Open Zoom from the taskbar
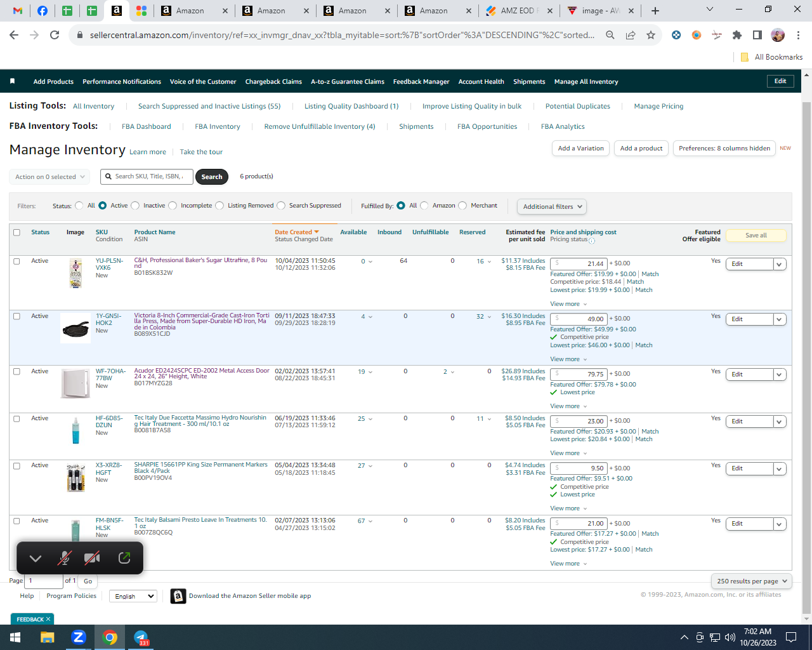This screenshot has width=812, height=650. click(x=79, y=637)
